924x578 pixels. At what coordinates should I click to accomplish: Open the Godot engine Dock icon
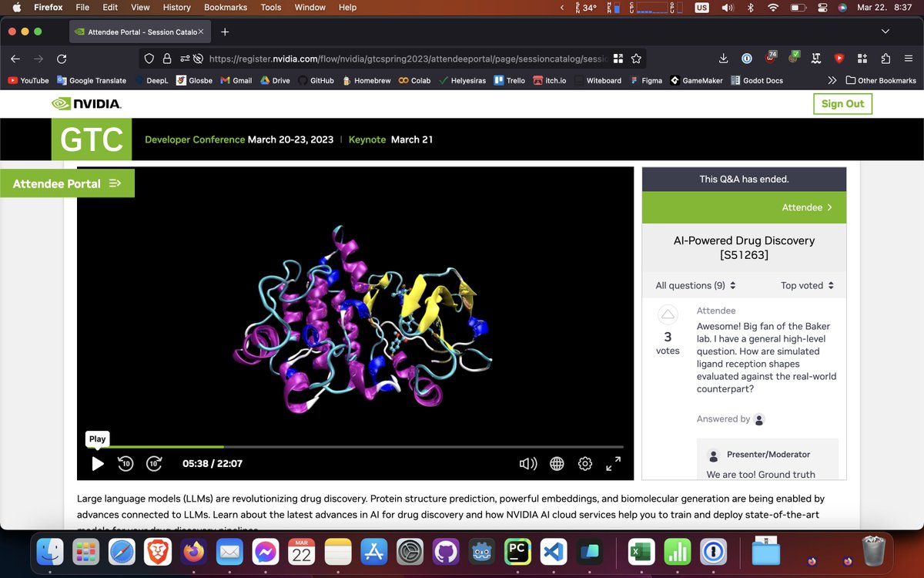click(x=481, y=552)
